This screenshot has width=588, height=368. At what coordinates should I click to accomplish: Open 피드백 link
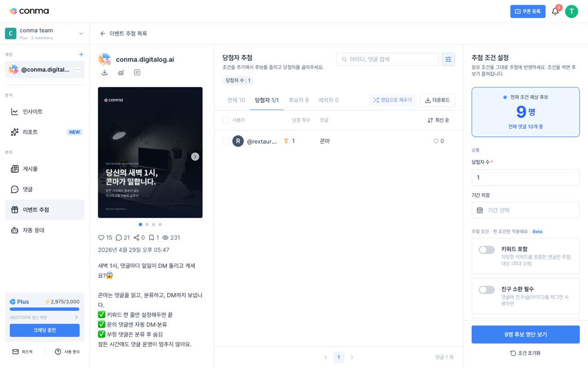click(x=23, y=351)
